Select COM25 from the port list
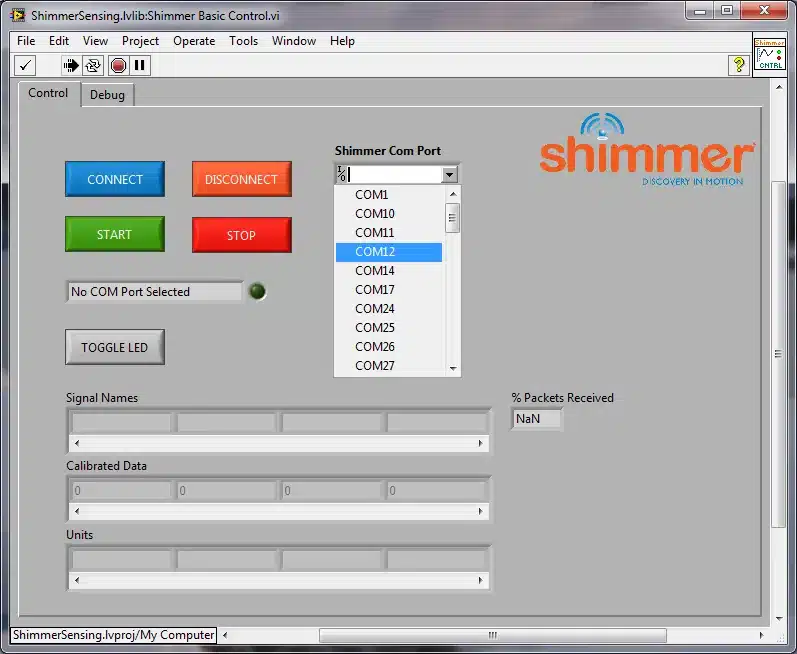 point(389,328)
